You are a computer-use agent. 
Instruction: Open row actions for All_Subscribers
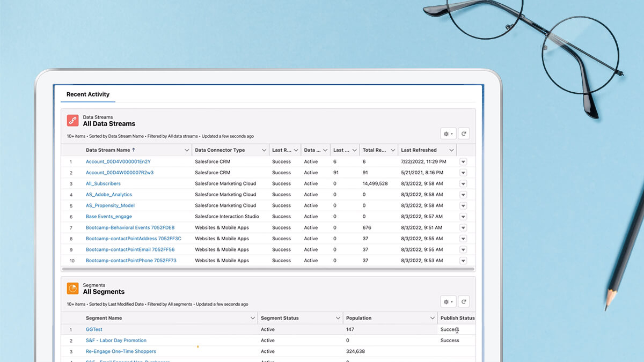click(463, 184)
